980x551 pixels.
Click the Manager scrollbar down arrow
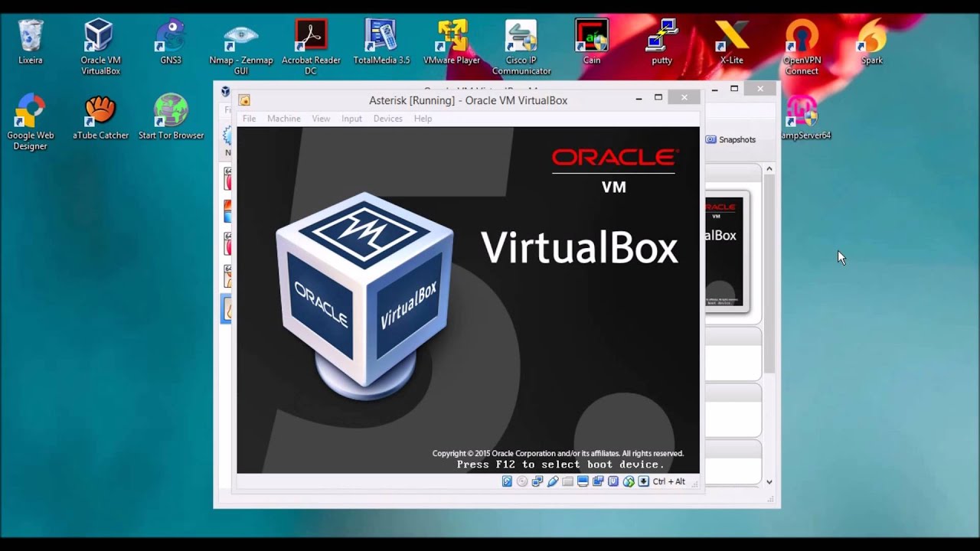769,482
